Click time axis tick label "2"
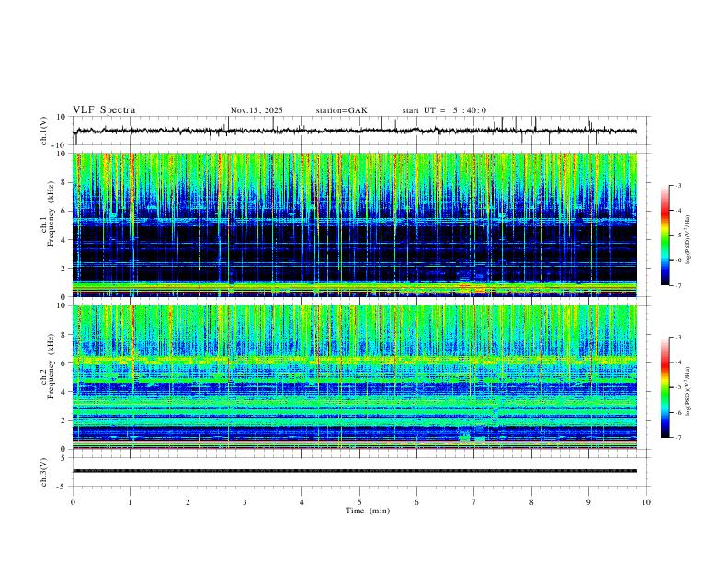This screenshot has height=563, width=728. [x=188, y=502]
